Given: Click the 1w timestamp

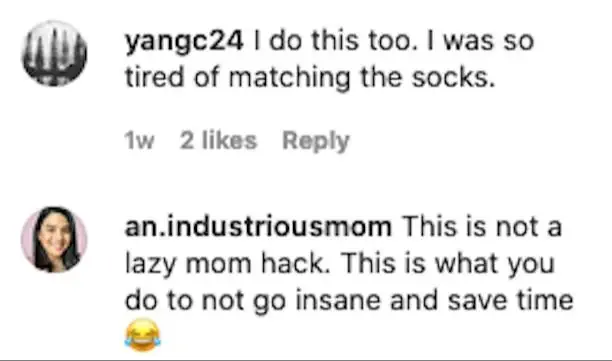Looking at the screenshot, I should (139, 140).
